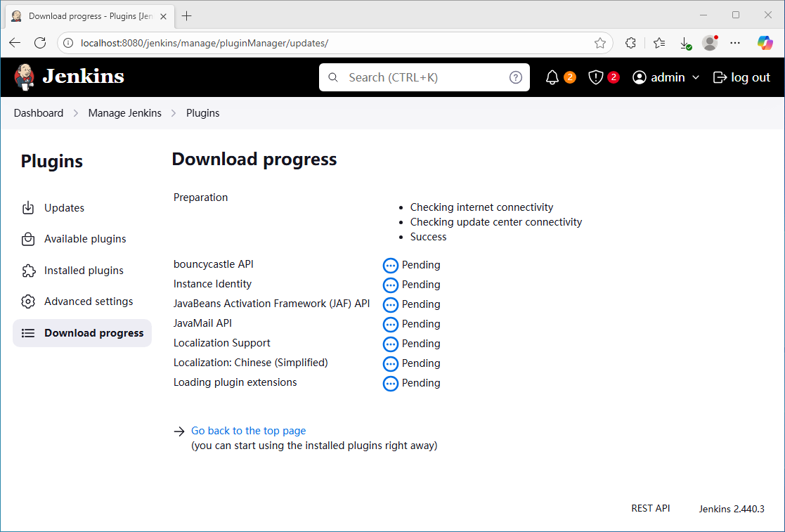Click the browser profile avatar
The image size is (785, 532).
[x=710, y=43]
